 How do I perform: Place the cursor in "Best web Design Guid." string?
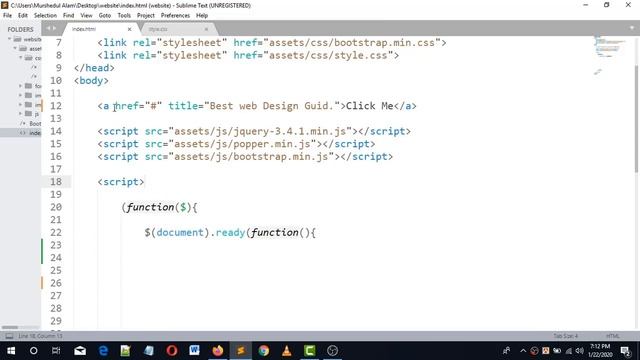(272, 106)
